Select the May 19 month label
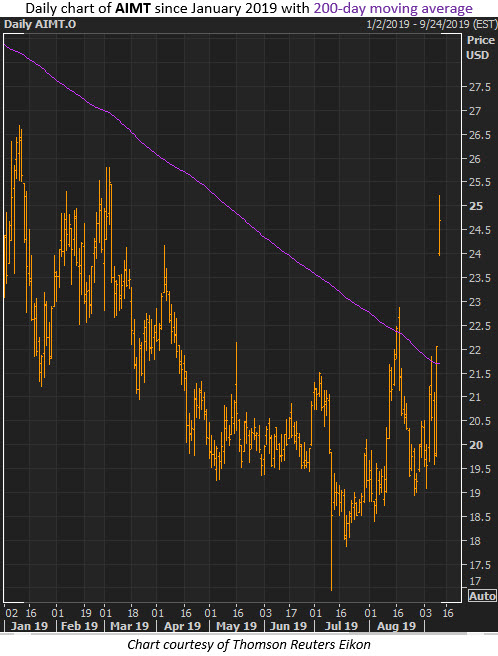Screen dimensions: 498x656 (x=236, y=626)
